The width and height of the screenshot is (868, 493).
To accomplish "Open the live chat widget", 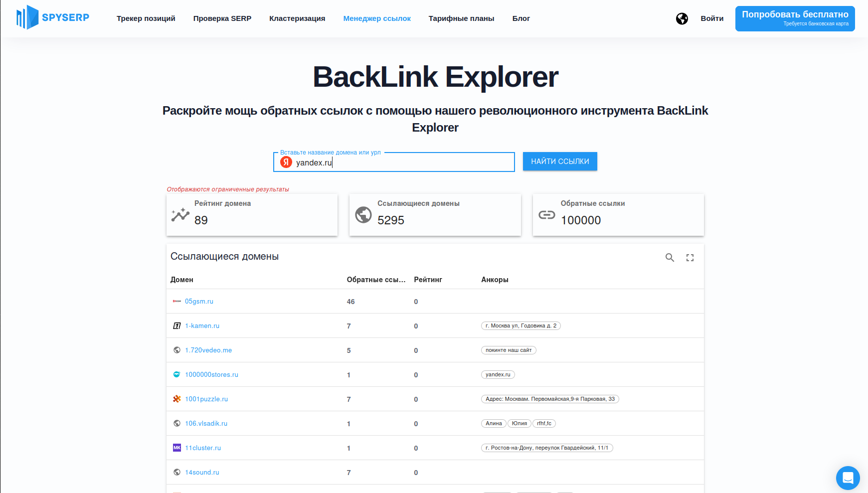I will (x=848, y=478).
